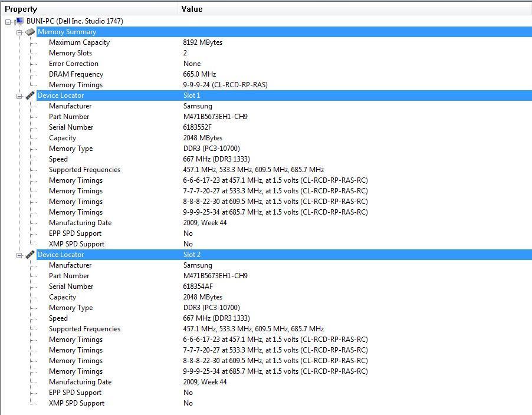Screen dimensions: 532x415
Task: Select the BUNI-PC (Dell Inc. Studio 1747) node
Action: click(x=75, y=21)
